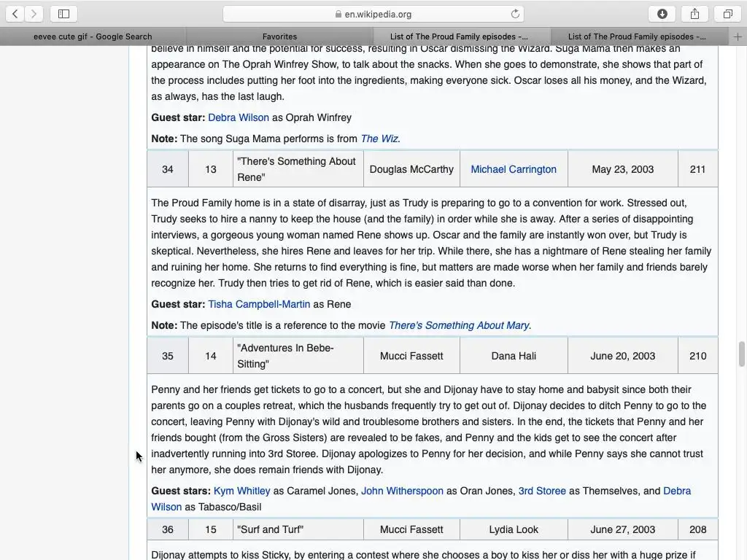Screen dimensions: 747x560
Task: Click Mucci Fassett in episode 35 row
Action: coord(411,356)
